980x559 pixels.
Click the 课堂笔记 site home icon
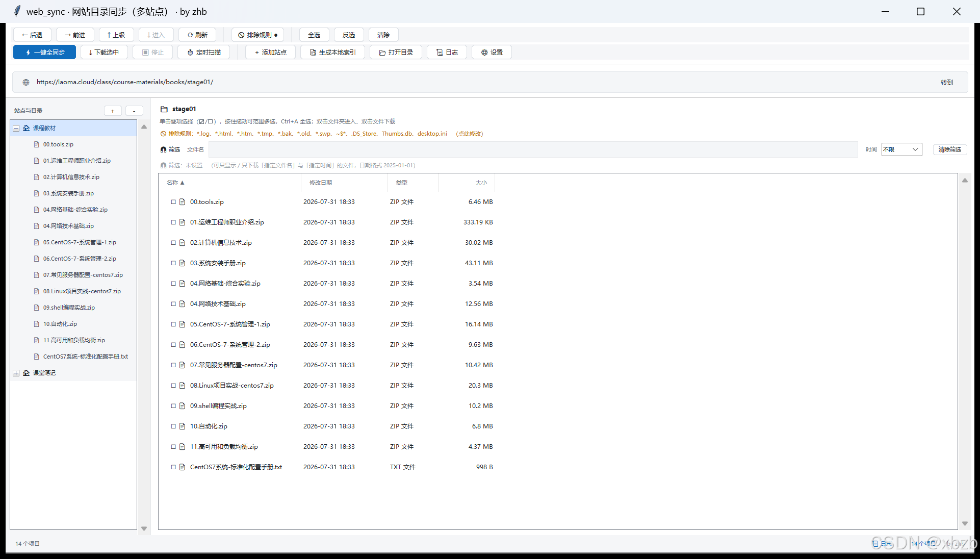pos(27,373)
